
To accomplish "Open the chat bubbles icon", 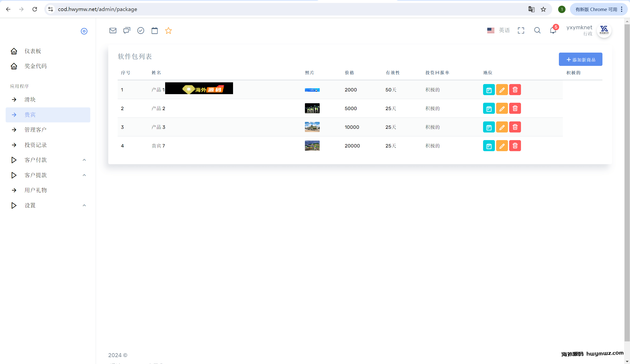I will 127,30.
